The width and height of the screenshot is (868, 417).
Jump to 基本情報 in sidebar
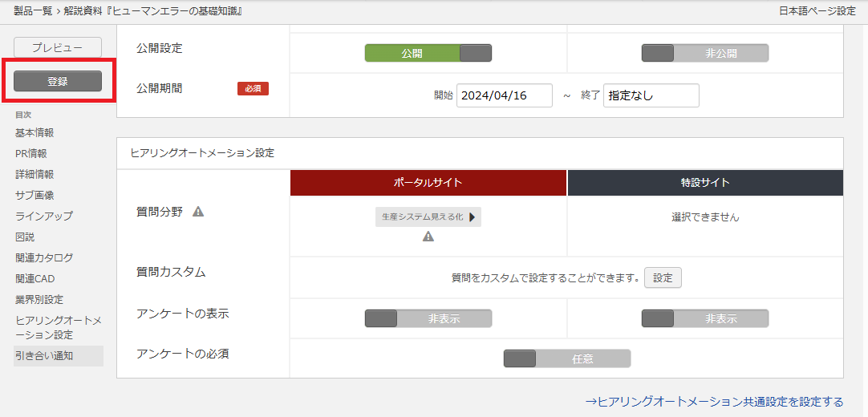34,132
